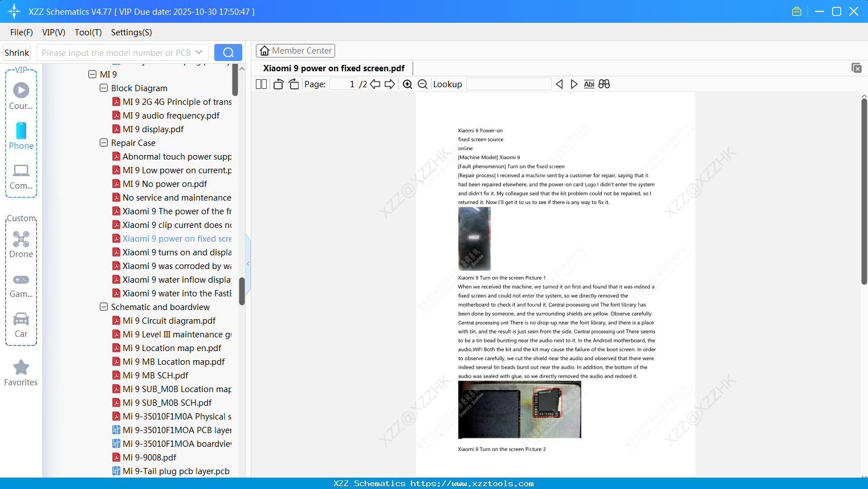868x489 pixels.
Task: Open Abnormal touch power supply file
Action: (172, 157)
